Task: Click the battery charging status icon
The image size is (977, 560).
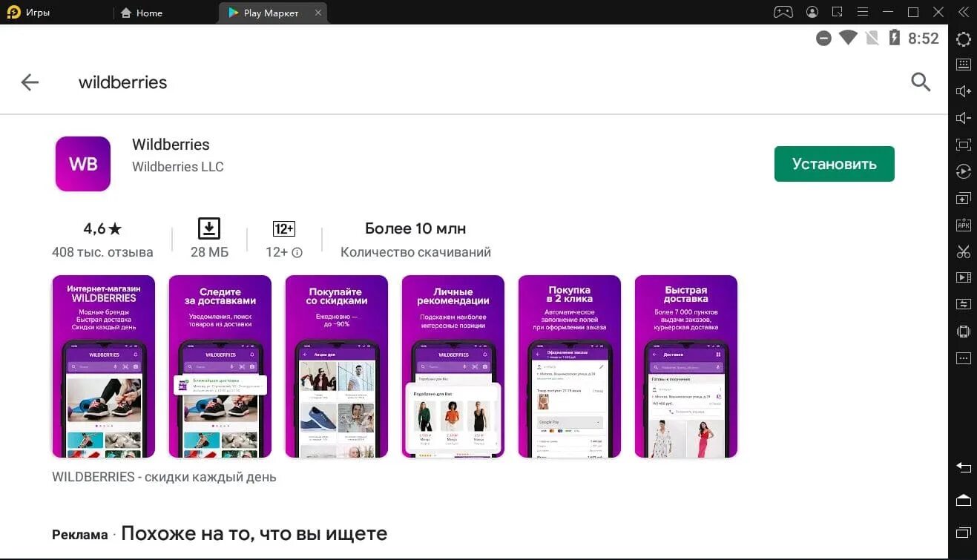Action: 895,38
